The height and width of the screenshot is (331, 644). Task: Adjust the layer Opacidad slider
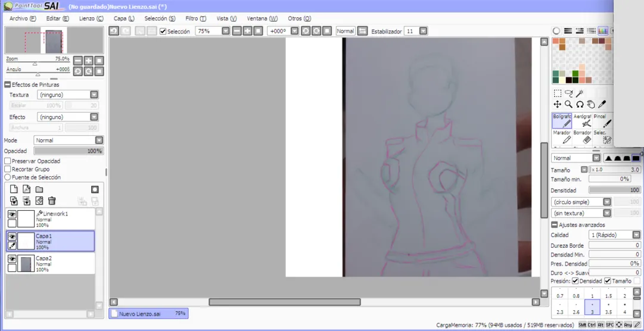click(69, 151)
